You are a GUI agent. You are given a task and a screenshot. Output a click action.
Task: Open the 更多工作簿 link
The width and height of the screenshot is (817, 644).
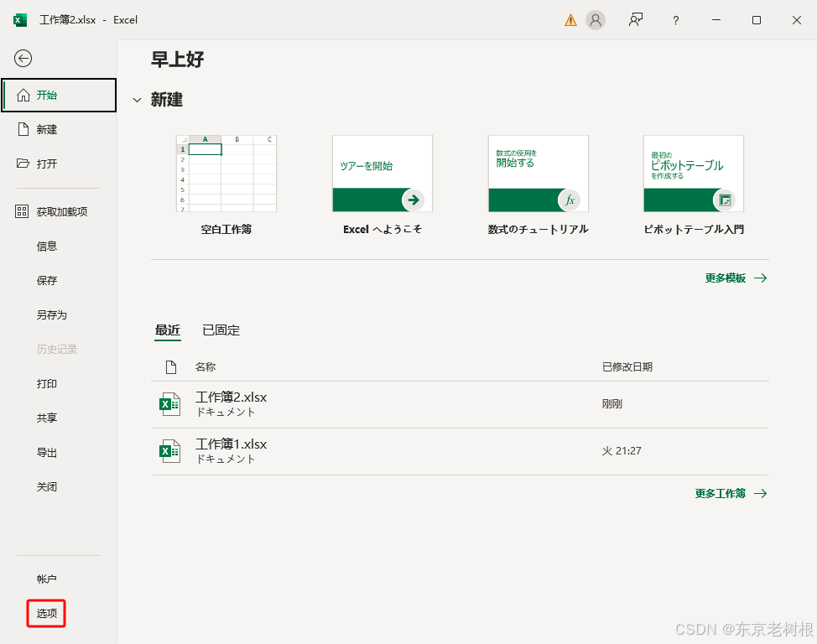tap(731, 493)
